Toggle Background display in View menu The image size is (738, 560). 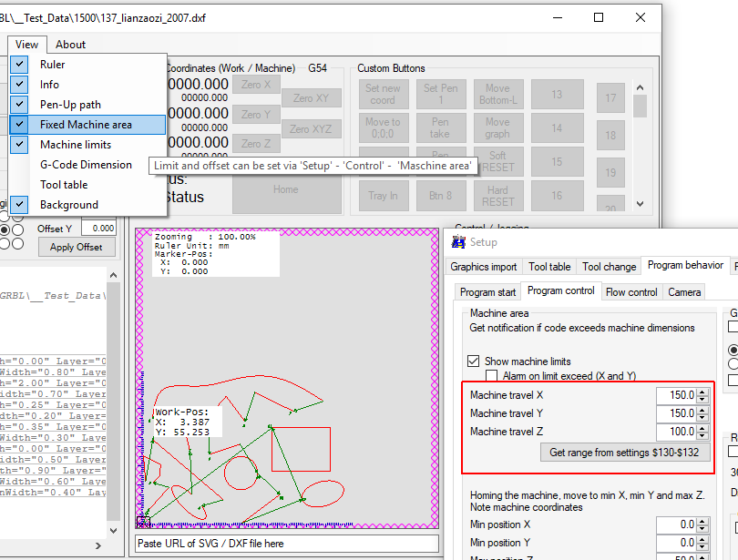[x=68, y=205]
